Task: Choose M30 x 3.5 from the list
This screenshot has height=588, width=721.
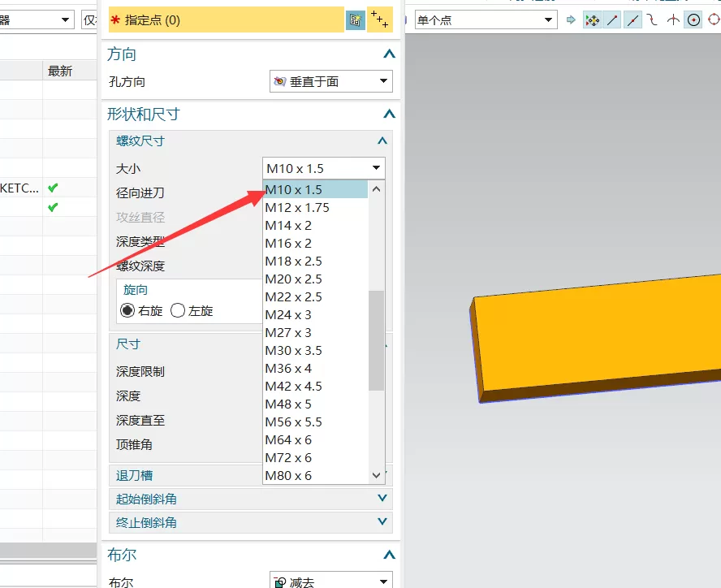Action: (x=315, y=351)
